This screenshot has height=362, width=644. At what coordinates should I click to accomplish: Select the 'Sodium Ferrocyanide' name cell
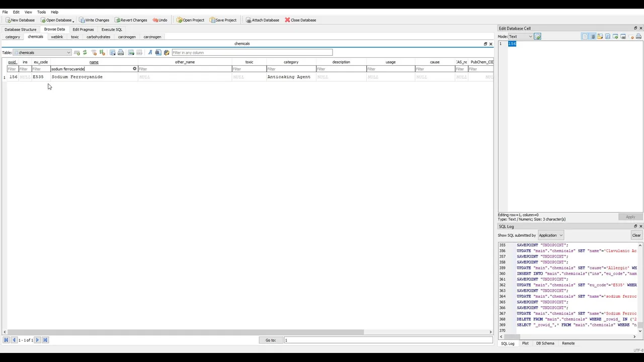click(x=94, y=77)
